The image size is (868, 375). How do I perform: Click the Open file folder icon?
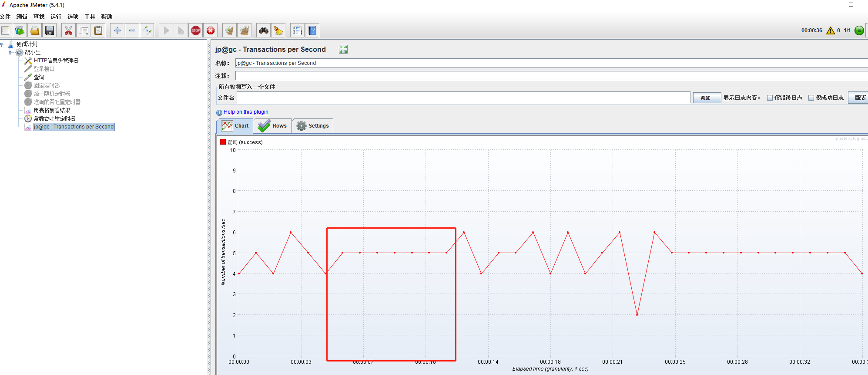[x=35, y=30]
